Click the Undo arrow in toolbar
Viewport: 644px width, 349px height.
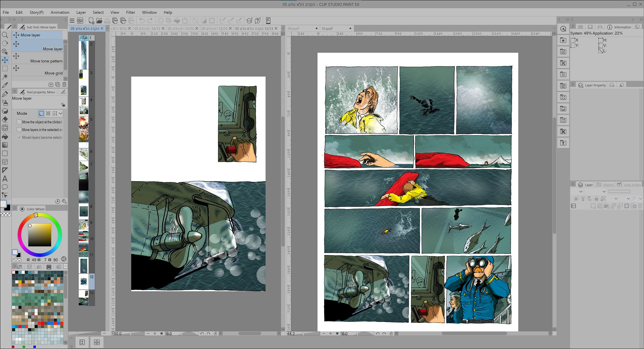click(x=142, y=20)
